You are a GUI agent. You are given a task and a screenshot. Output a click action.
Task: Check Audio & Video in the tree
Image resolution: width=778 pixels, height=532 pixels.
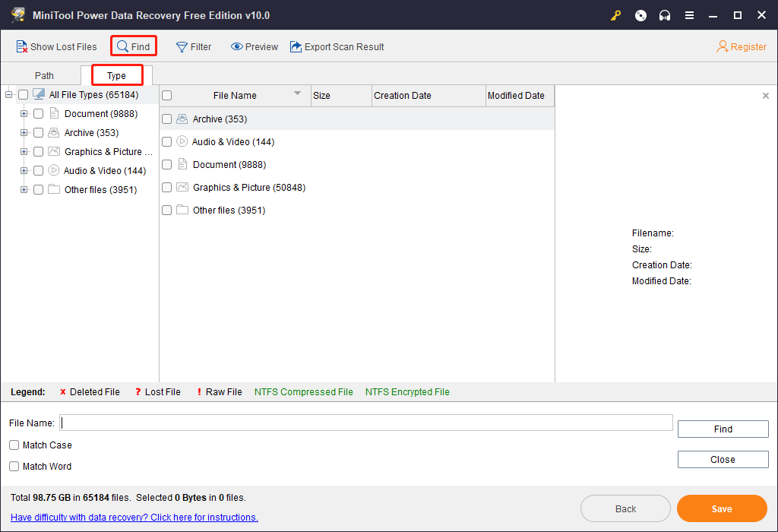38,171
